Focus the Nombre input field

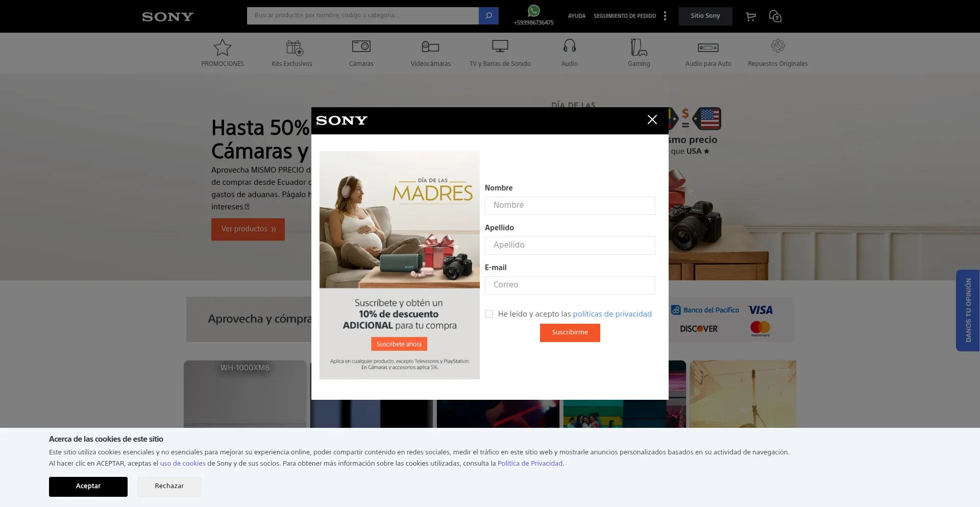570,205
